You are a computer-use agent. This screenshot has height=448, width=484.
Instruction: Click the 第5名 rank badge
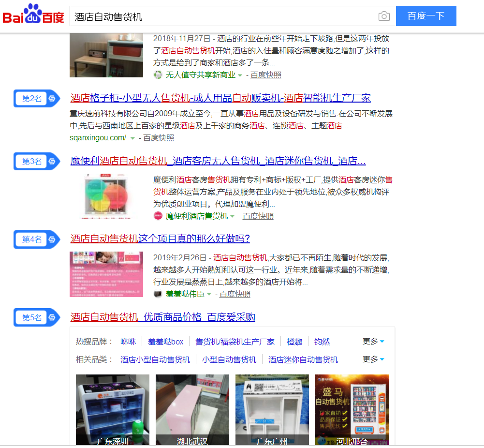[37, 317]
